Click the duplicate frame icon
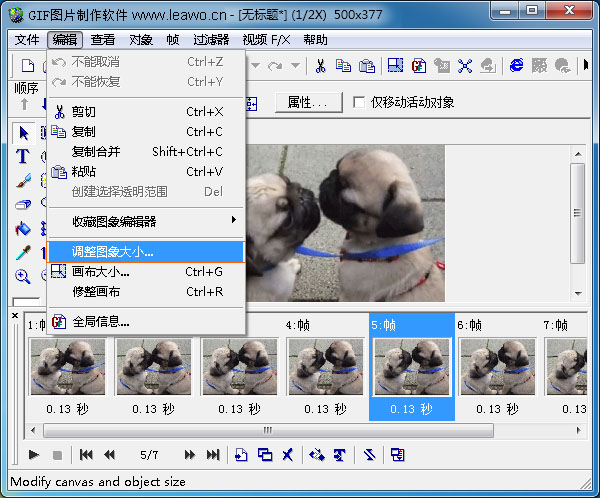600x498 pixels. [x=265, y=455]
